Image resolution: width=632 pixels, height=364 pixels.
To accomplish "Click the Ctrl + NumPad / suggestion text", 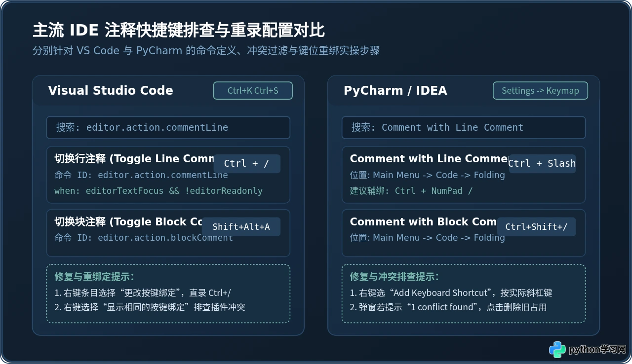I will tap(411, 191).
